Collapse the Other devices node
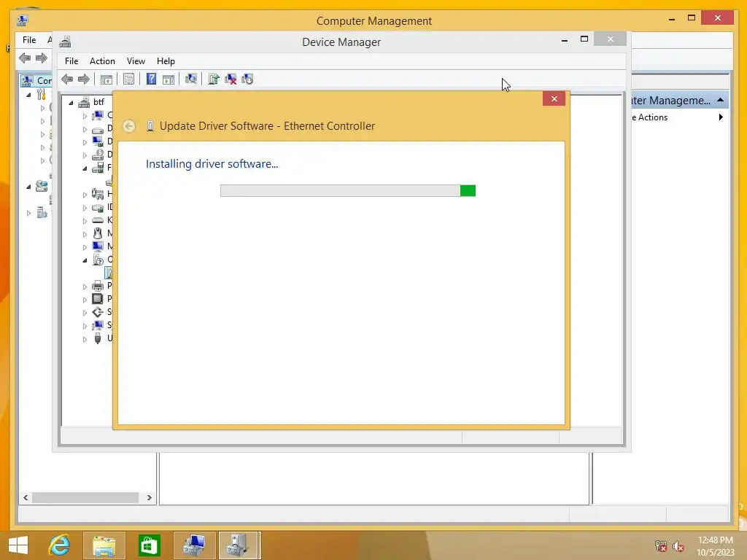 85,260
